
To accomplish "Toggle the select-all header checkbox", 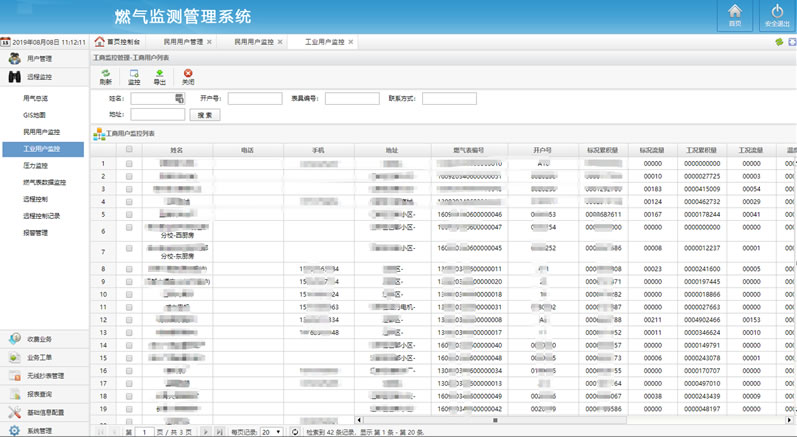I will [x=129, y=149].
